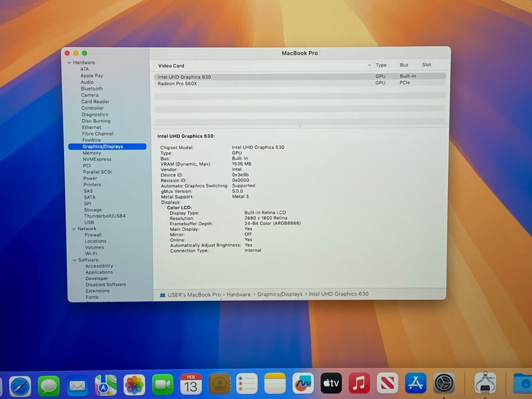Open FaceTime from the Dock
The width and height of the screenshot is (532, 399).
point(163,385)
